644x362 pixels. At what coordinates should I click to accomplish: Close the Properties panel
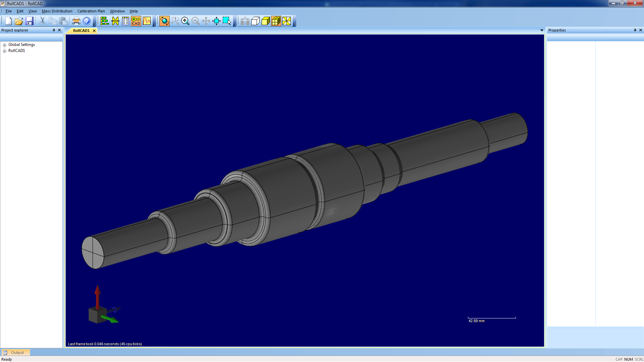pos(641,30)
